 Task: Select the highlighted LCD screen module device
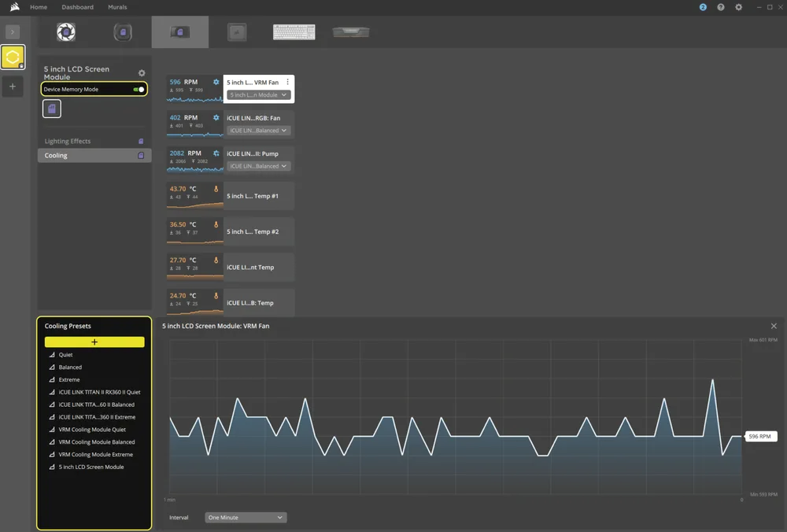pos(179,32)
